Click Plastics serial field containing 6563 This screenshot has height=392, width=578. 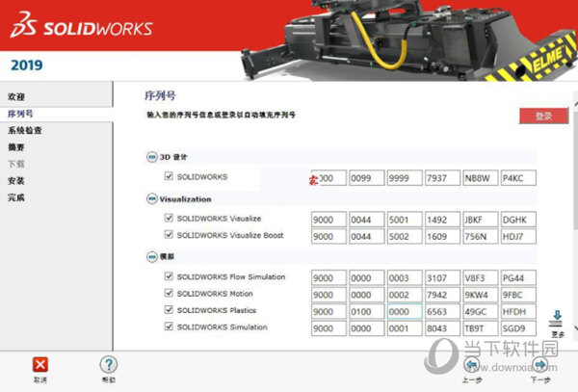443,312
